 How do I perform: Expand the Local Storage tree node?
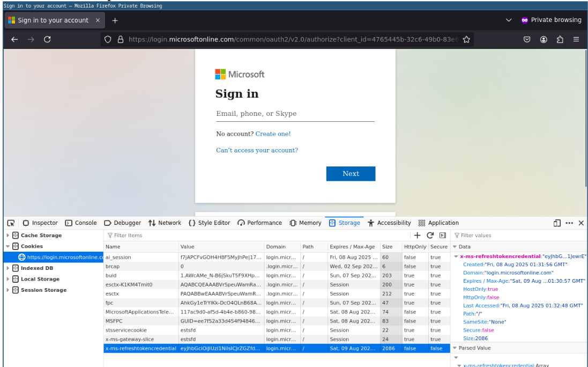8,279
